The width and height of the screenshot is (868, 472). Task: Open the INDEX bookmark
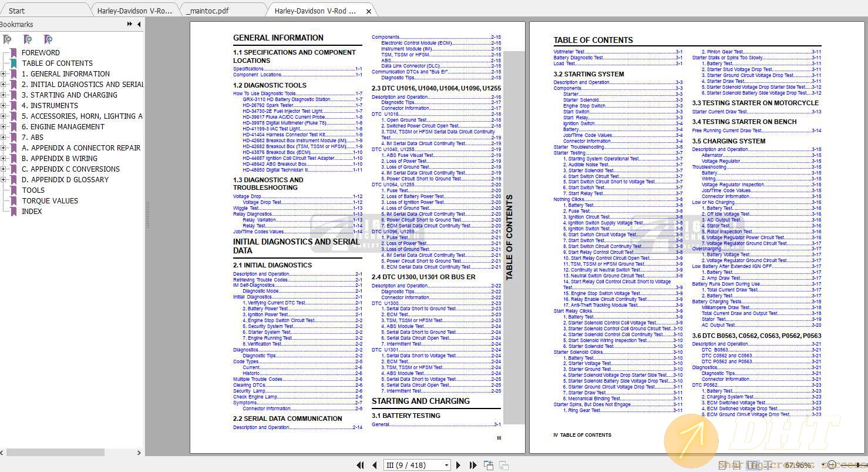point(32,212)
